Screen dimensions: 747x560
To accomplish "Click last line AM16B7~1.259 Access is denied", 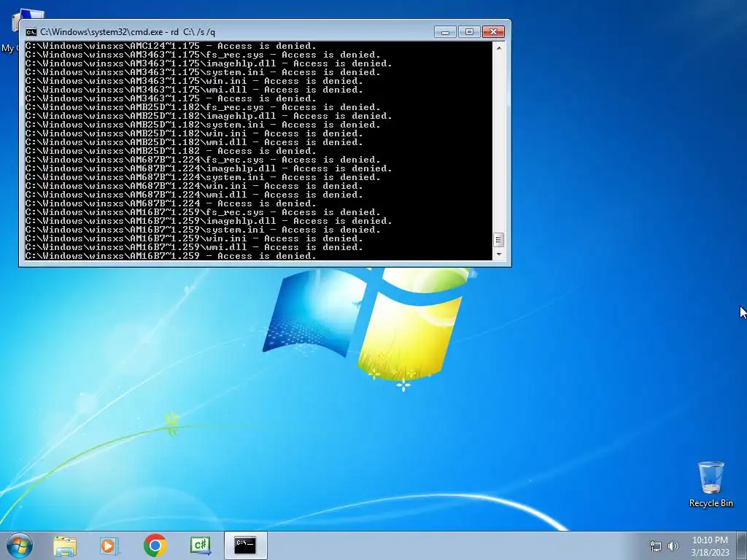I will pos(171,256).
